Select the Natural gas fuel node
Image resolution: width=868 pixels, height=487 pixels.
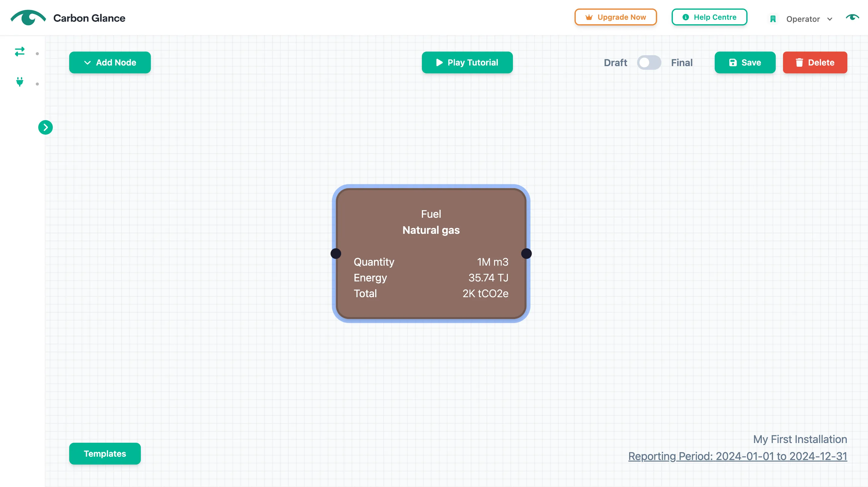coord(431,254)
